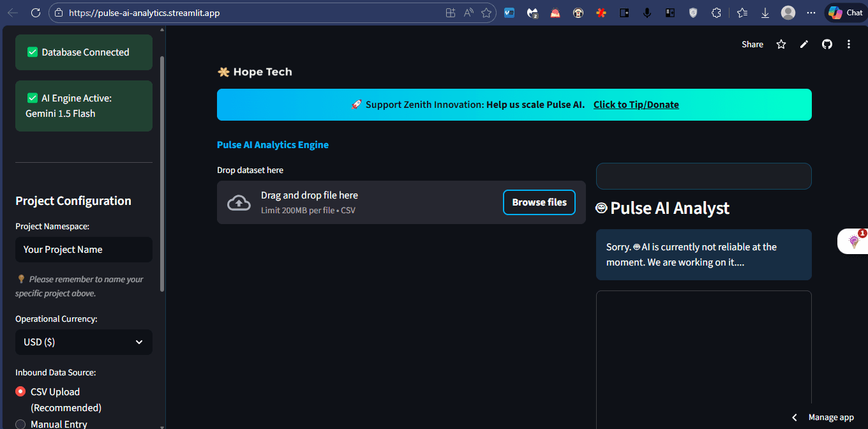The height and width of the screenshot is (429, 868).
Task: Click the Database Connected status box
Action: (84, 52)
